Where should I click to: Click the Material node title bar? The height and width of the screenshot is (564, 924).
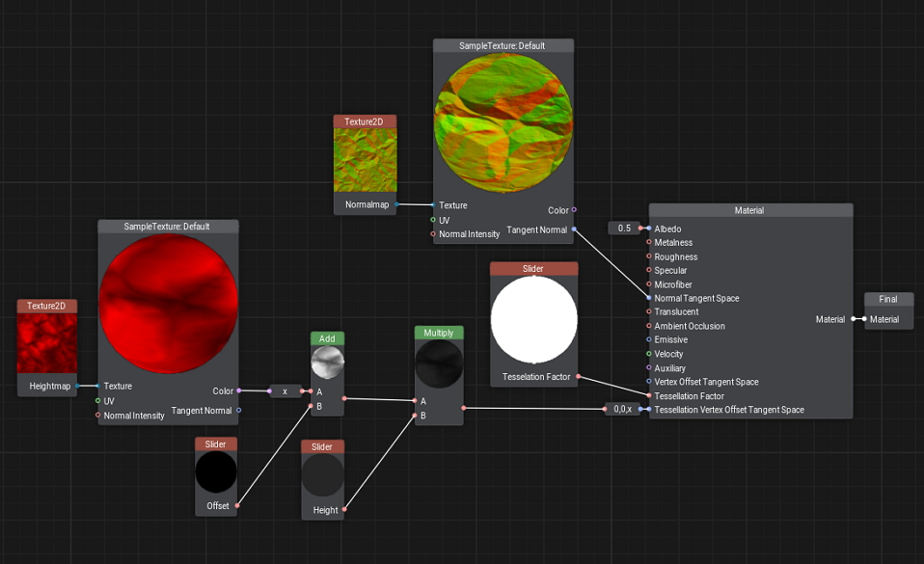click(749, 210)
